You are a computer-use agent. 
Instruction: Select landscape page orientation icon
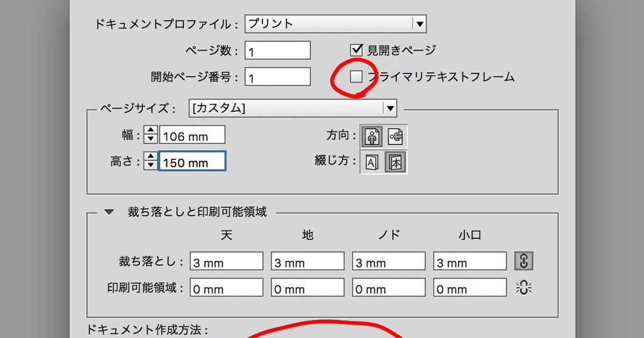396,136
